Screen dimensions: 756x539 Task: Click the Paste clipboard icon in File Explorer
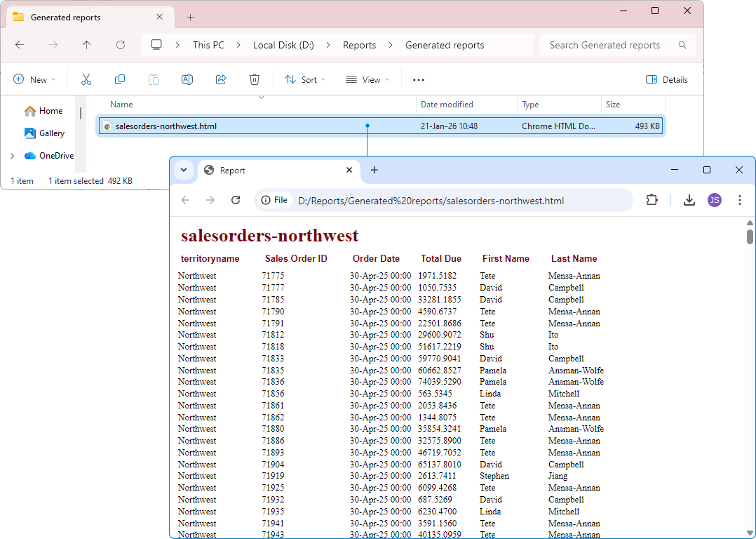(154, 79)
